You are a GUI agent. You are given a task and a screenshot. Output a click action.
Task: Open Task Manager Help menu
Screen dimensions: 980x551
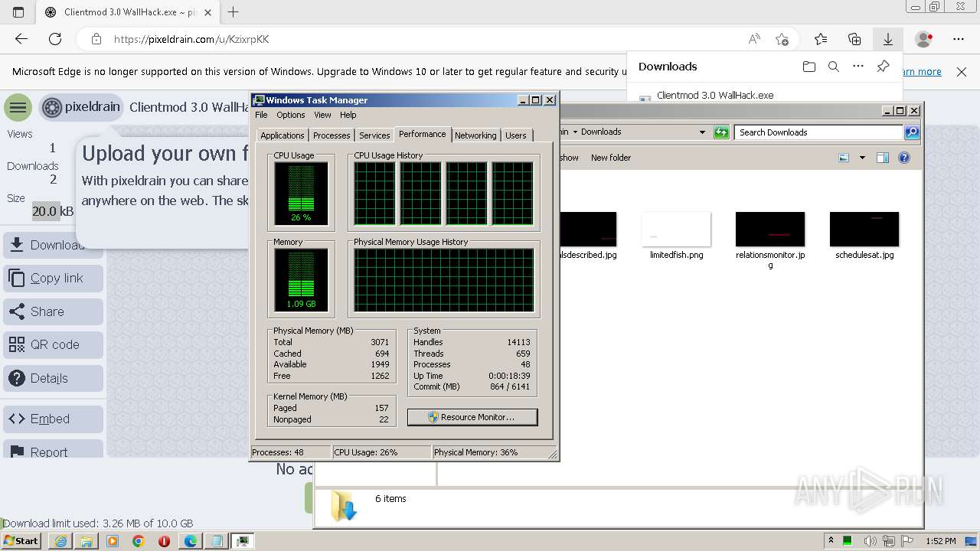click(x=348, y=115)
